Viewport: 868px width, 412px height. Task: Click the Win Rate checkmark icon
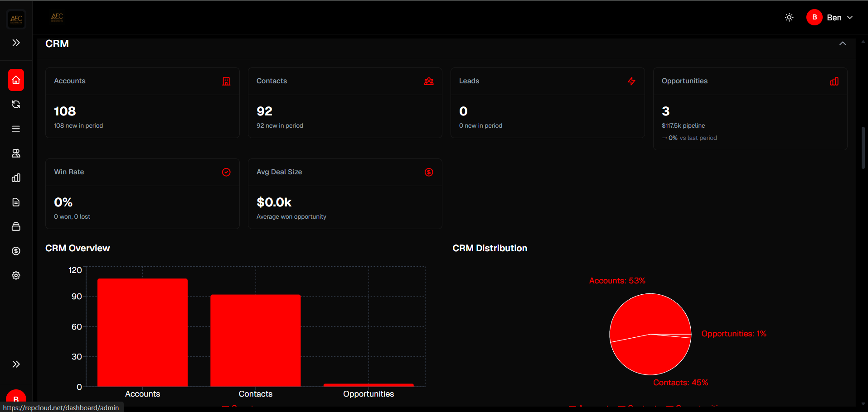click(226, 172)
